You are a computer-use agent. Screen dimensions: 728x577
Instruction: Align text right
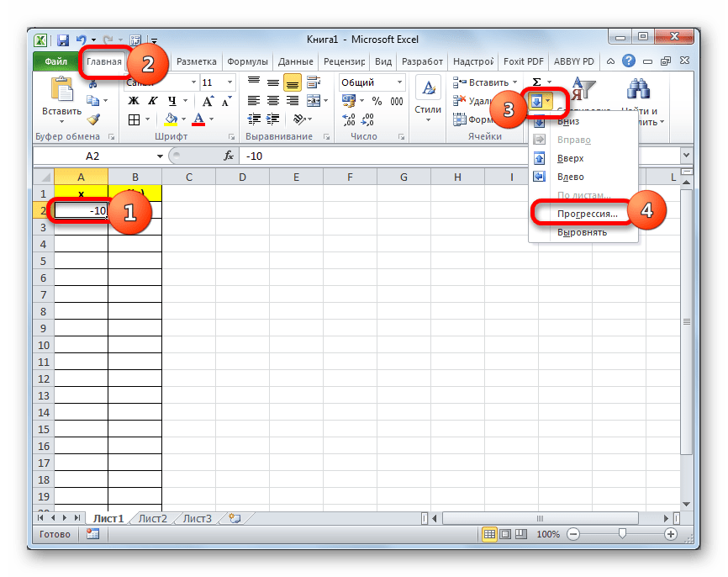[x=292, y=101]
